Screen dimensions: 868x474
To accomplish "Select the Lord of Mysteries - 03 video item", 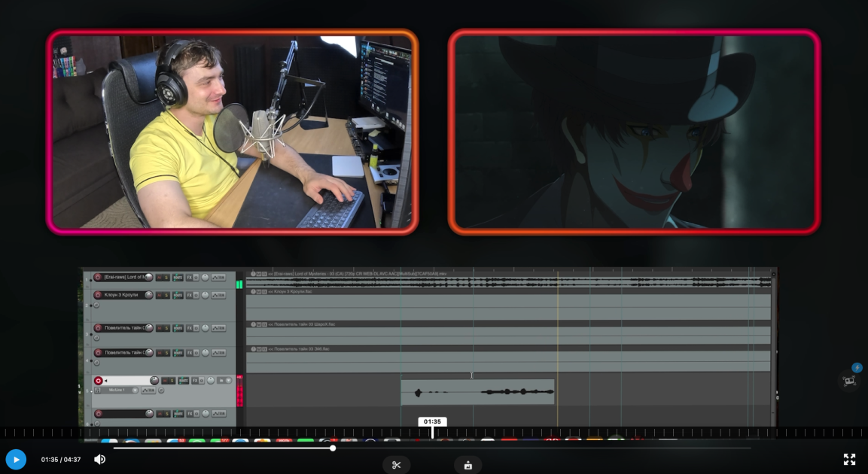I will [508, 279].
